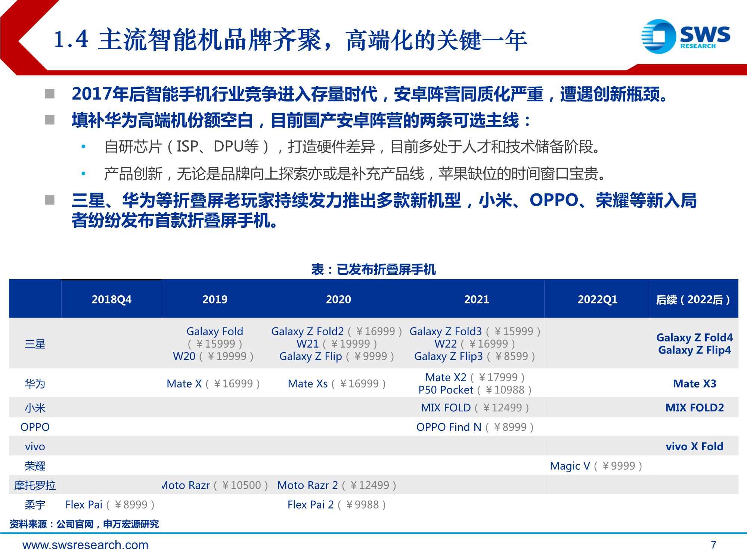
Task: Click the page number 7
Action: coord(713,545)
